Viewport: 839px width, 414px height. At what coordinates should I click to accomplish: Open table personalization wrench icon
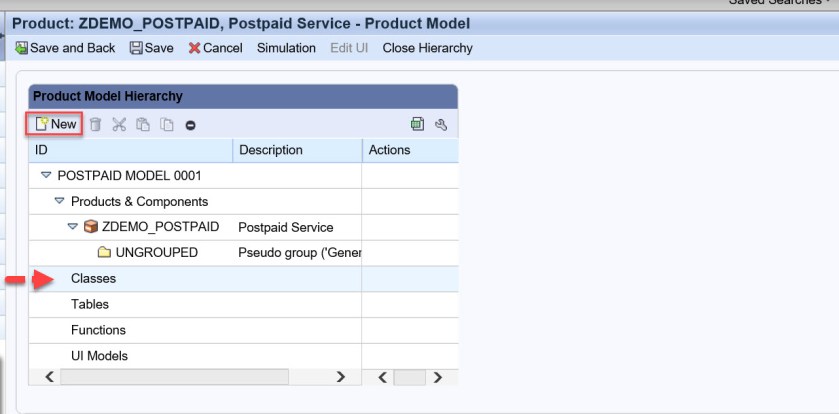coord(441,125)
